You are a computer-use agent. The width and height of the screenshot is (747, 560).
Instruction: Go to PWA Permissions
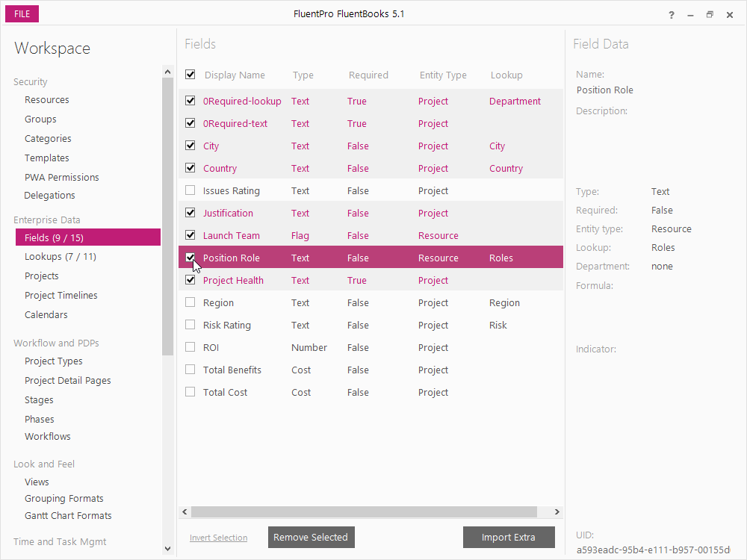tap(62, 177)
